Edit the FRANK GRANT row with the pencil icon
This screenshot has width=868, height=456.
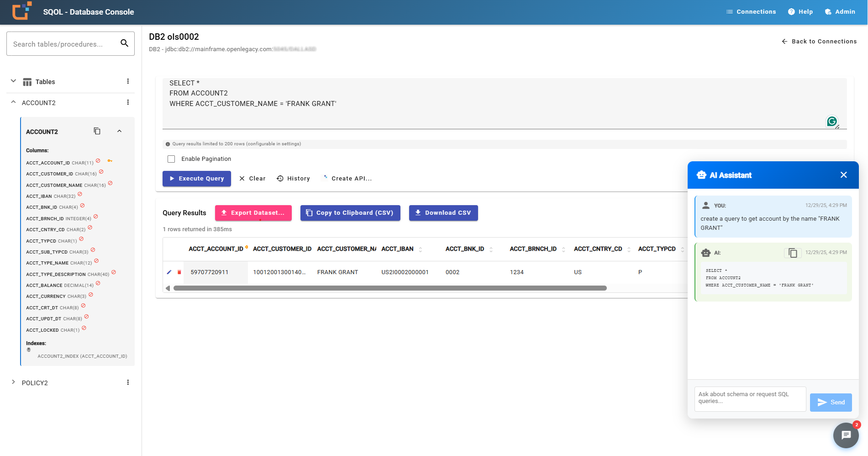click(169, 272)
